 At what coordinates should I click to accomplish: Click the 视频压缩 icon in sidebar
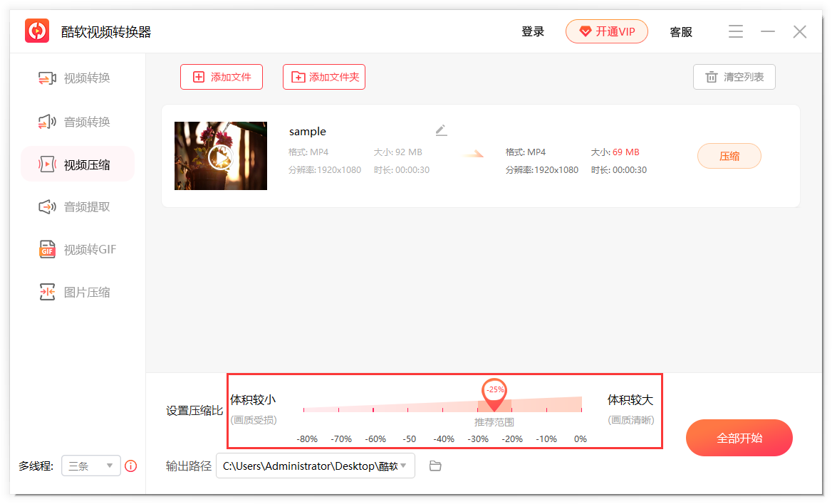[x=47, y=164]
